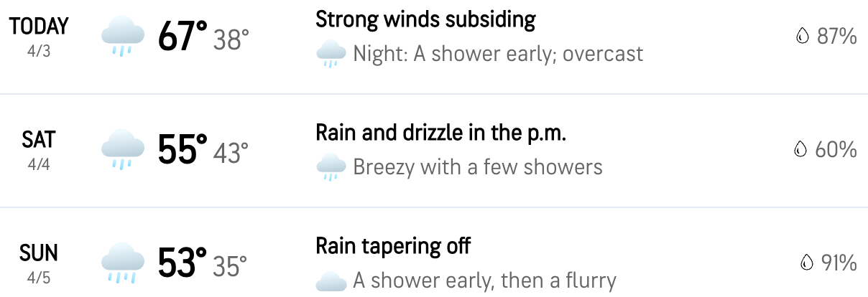Click the small cloud icon beside Breezy with a few showers
Viewport: 868px width, 297px height.
[x=331, y=168]
